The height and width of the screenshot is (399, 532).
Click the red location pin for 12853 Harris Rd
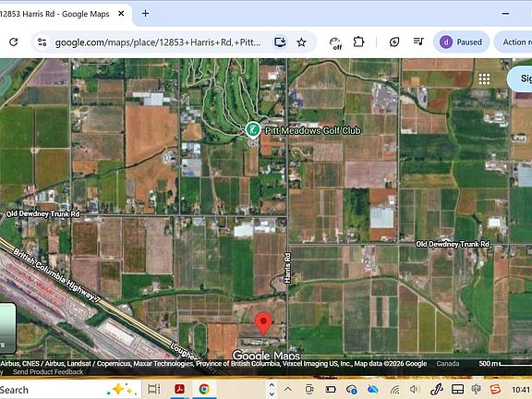coord(263,324)
